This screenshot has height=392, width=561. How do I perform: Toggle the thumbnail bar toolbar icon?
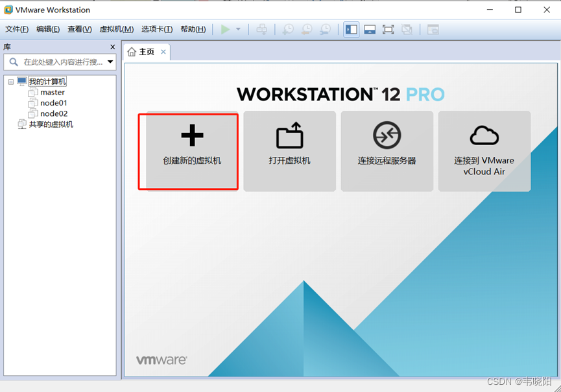tap(370, 29)
